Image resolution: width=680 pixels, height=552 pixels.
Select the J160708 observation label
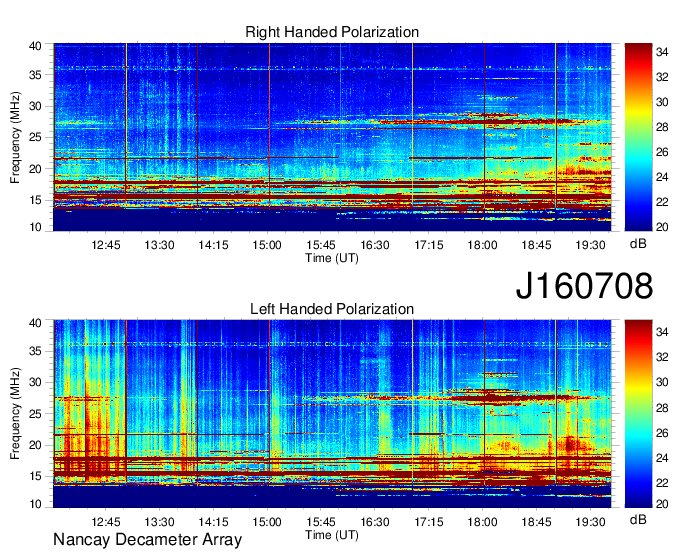point(584,286)
